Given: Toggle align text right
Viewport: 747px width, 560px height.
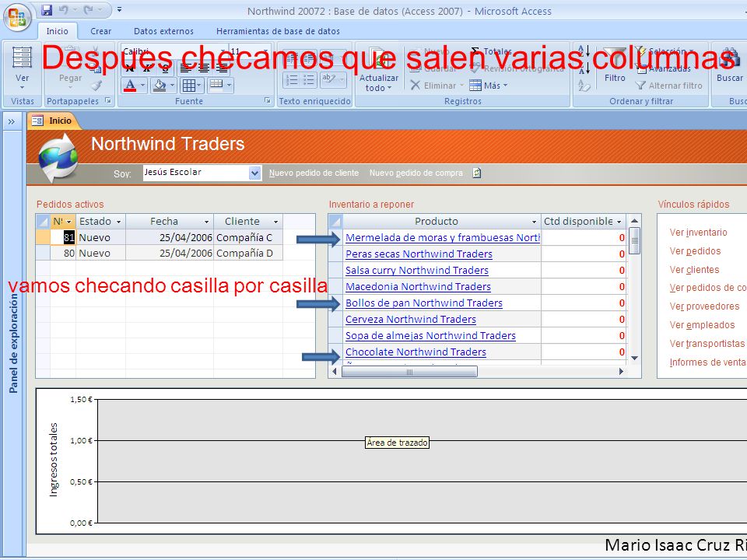Looking at the screenshot, I should click(221, 68).
